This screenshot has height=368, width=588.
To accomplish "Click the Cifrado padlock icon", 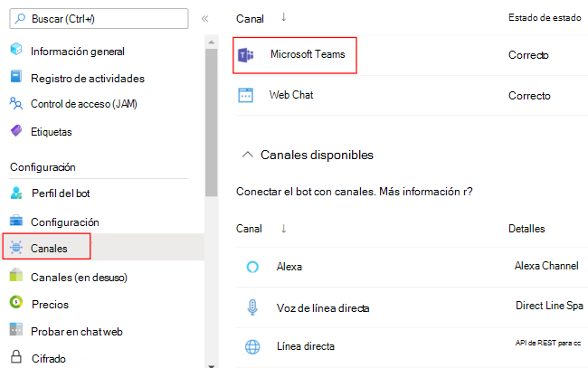I will 16,356.
